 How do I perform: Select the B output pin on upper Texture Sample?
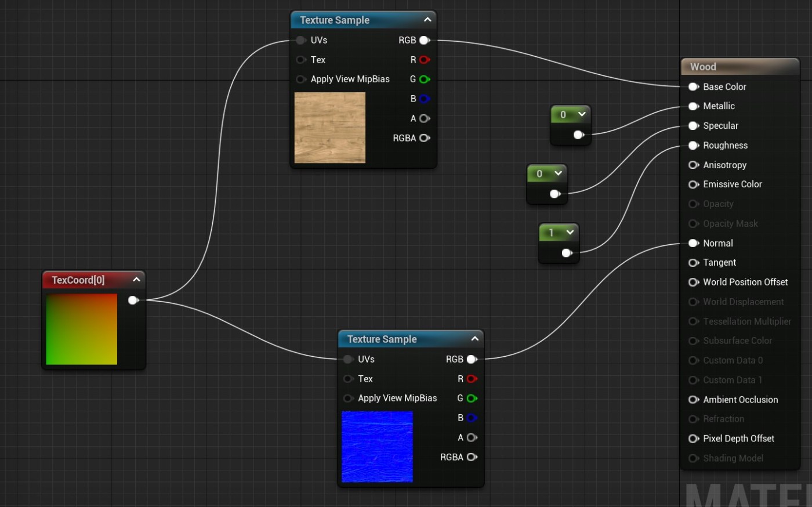[x=424, y=99]
